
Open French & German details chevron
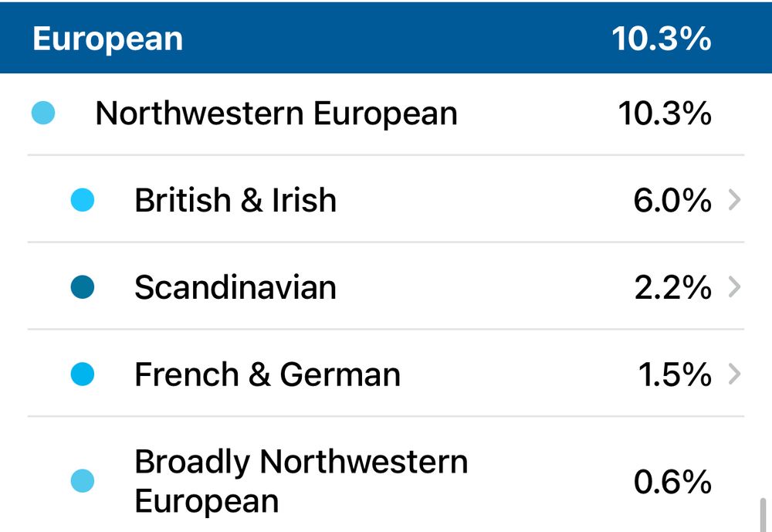pos(734,375)
